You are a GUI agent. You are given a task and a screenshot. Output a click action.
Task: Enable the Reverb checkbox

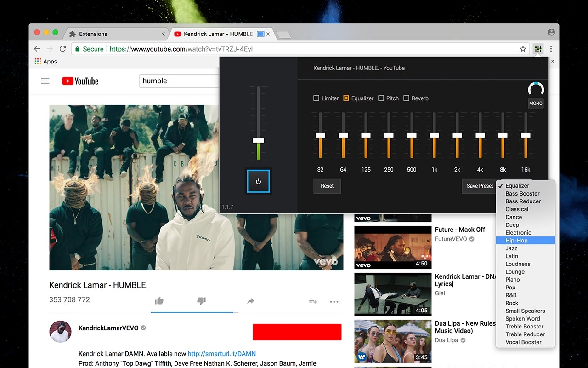point(406,98)
